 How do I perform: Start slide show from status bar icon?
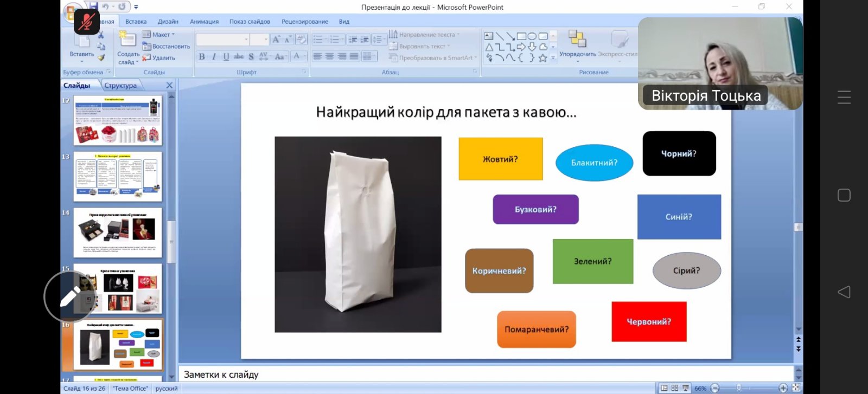pyautogui.click(x=686, y=388)
